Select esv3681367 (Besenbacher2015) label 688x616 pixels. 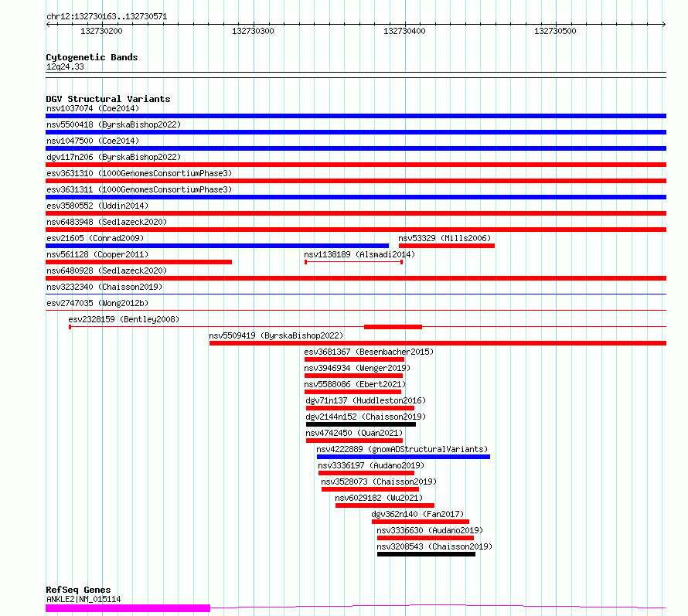tap(369, 352)
